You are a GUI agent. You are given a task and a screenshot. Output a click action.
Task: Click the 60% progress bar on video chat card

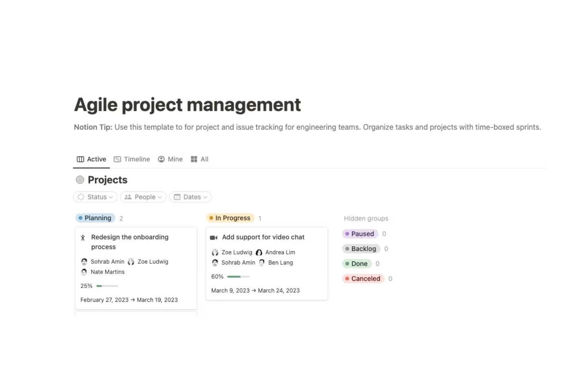238,276
